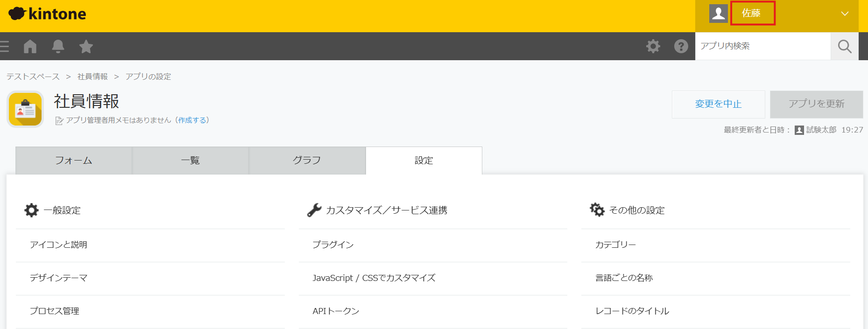Toggle the left hamburger menu
Viewport: 868px width, 329px height.
5,46
